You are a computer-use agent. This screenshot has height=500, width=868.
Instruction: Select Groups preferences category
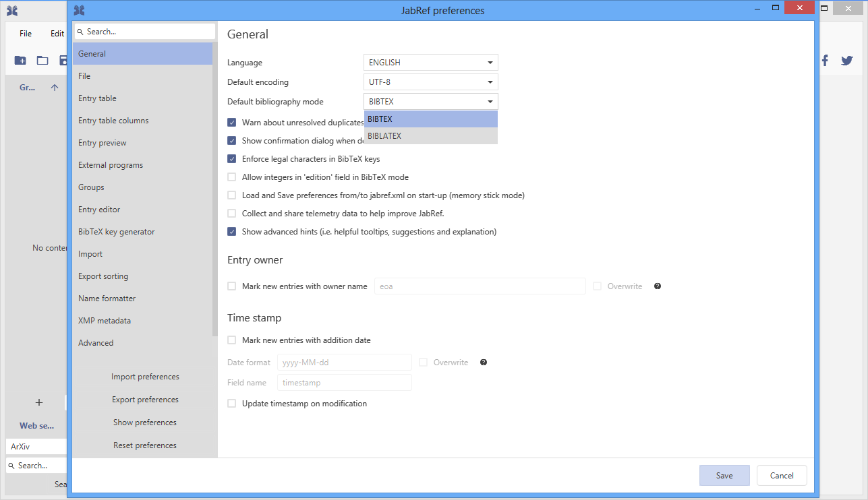coord(142,187)
